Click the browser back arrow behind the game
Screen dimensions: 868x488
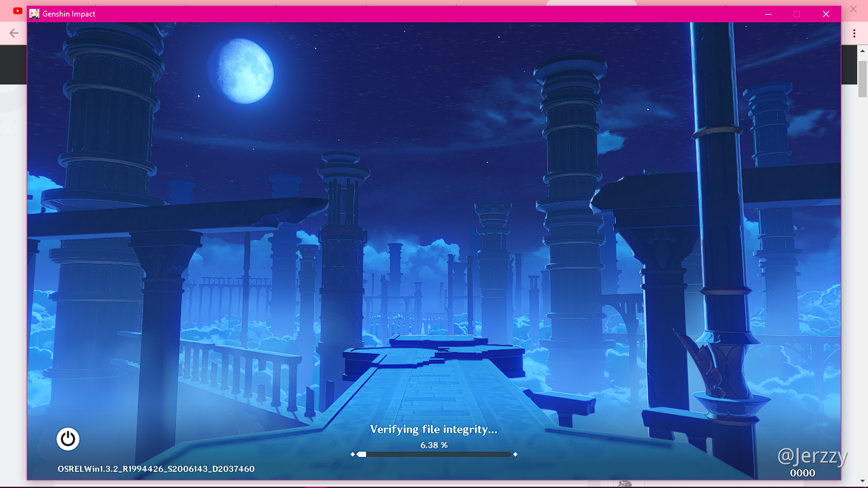click(14, 33)
